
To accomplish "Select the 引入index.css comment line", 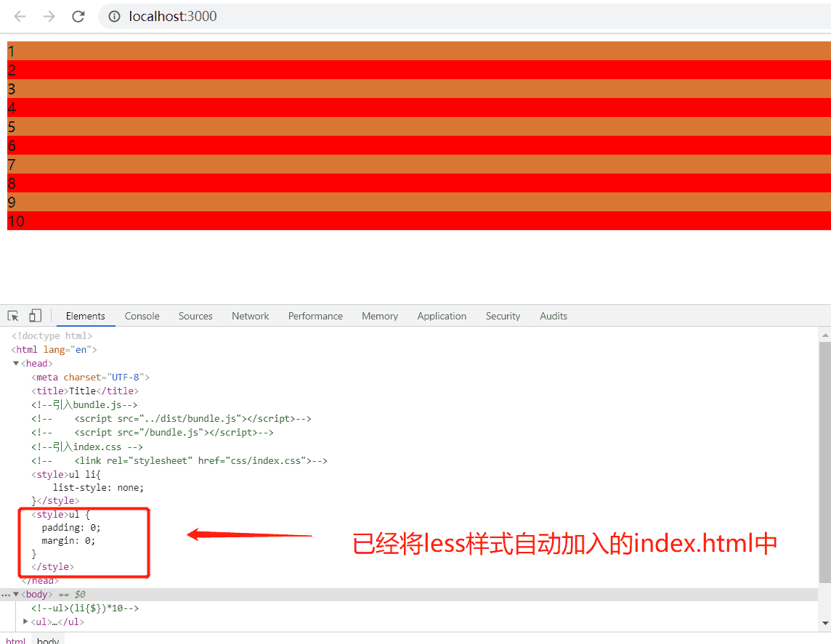I will pos(87,447).
